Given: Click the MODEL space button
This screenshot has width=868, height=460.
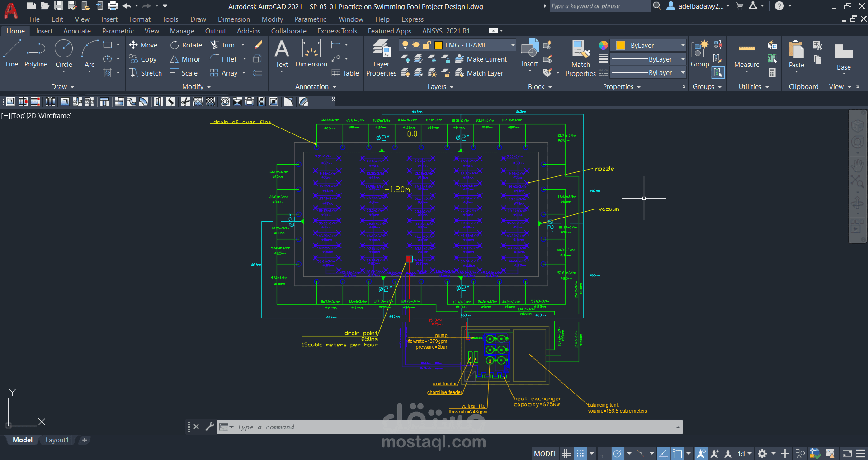Looking at the screenshot, I should click(x=546, y=454).
